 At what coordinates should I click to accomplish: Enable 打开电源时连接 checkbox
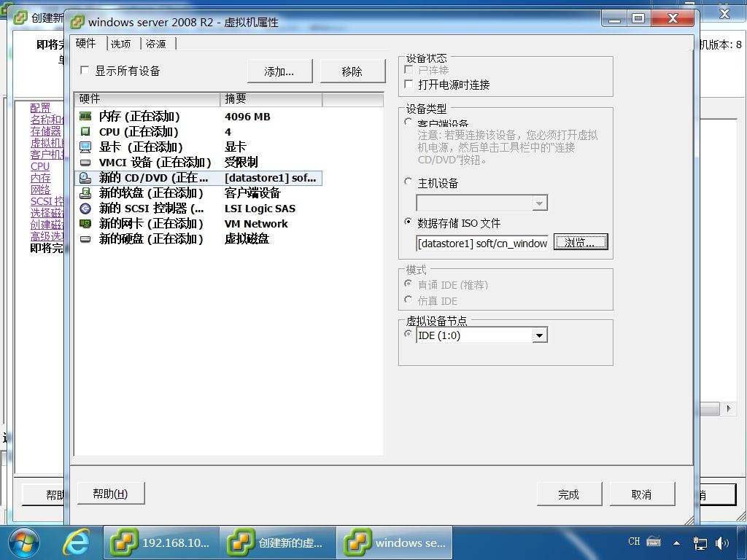[x=409, y=85]
